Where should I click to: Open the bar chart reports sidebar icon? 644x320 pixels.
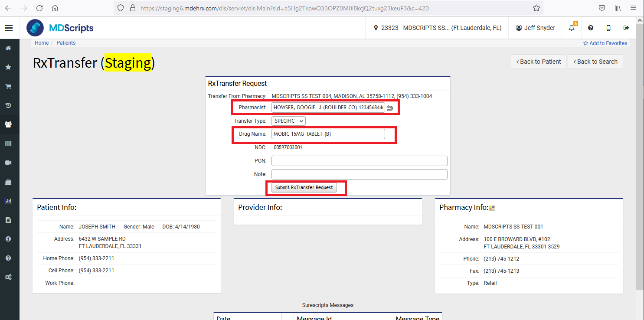point(8,201)
